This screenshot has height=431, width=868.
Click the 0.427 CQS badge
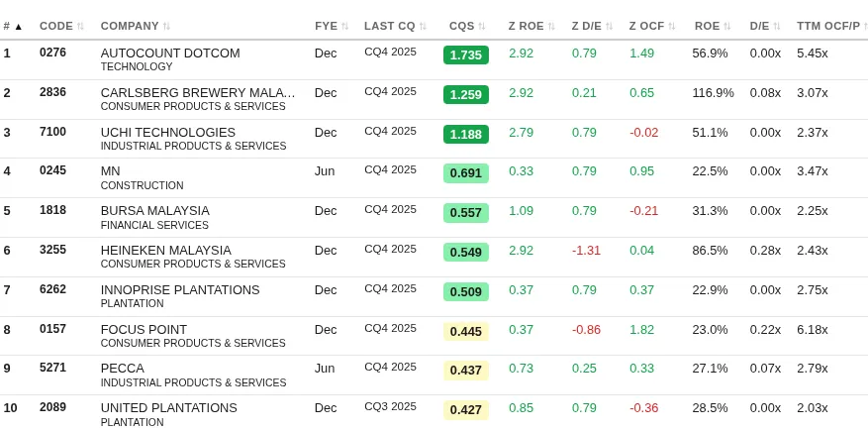coord(466,410)
